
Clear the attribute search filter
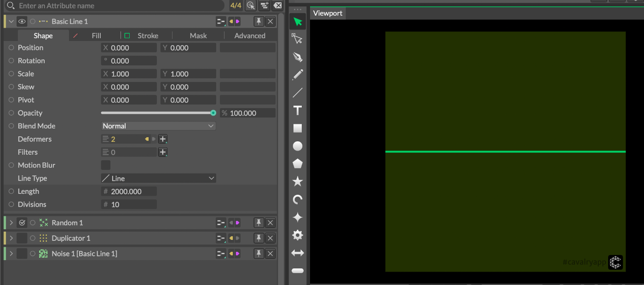coord(277,6)
